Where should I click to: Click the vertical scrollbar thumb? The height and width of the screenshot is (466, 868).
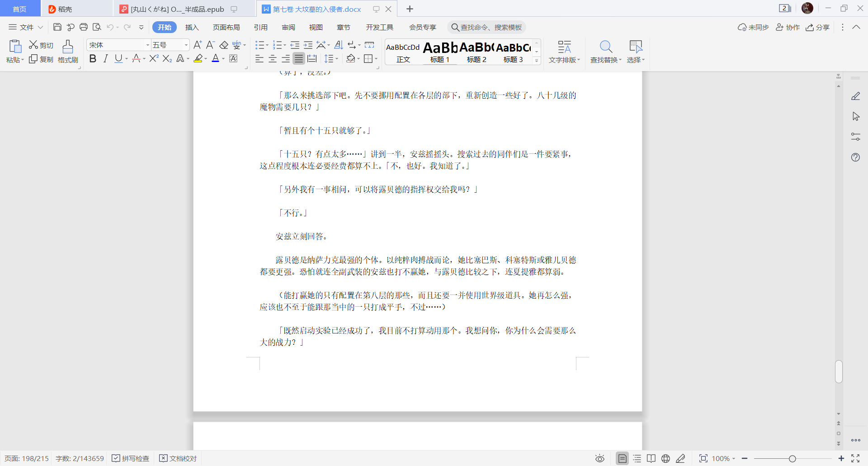pyautogui.click(x=839, y=372)
